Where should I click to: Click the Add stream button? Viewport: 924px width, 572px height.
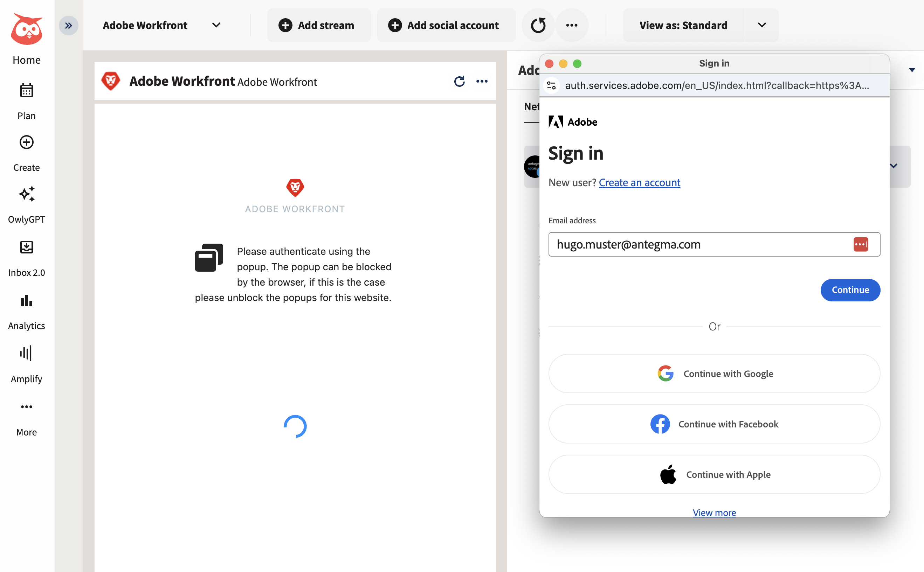[319, 25]
